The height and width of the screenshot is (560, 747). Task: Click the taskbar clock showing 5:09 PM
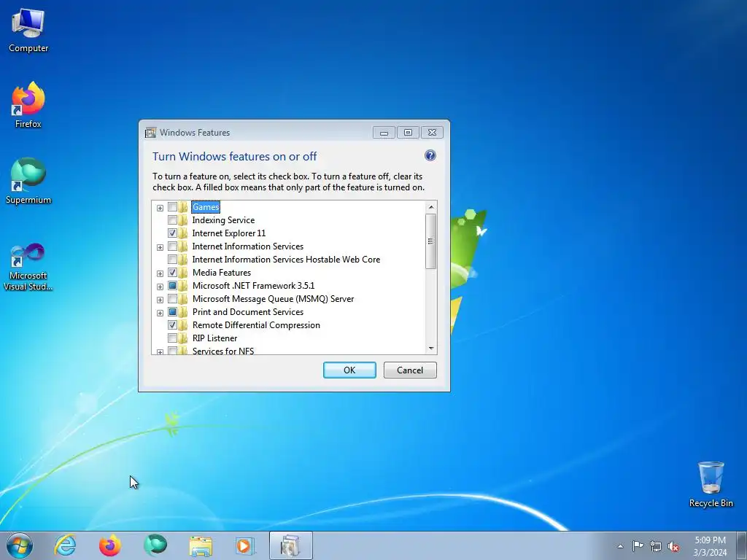click(x=710, y=546)
